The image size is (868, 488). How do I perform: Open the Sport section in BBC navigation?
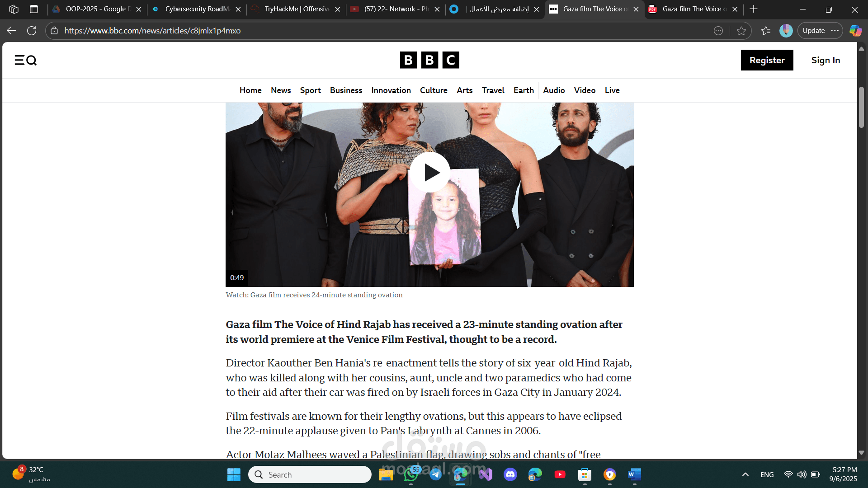(311, 90)
